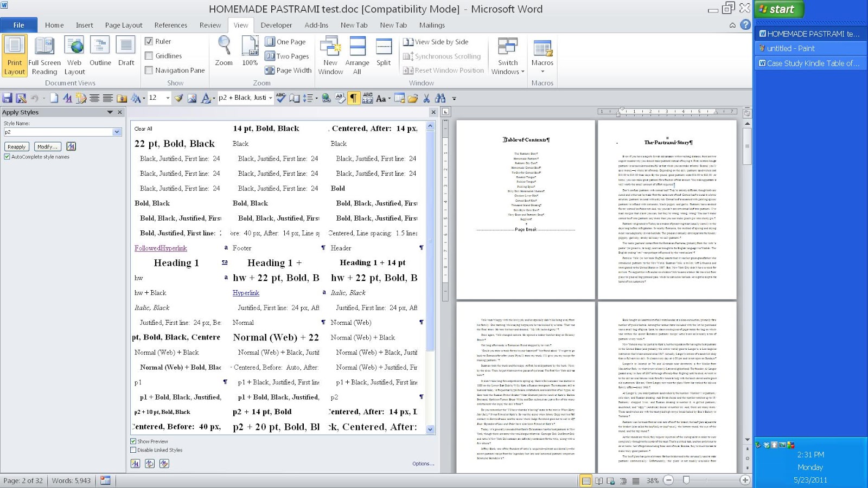Click the Insert Picture icon
The height and width of the screenshot is (488, 868).
point(192,98)
